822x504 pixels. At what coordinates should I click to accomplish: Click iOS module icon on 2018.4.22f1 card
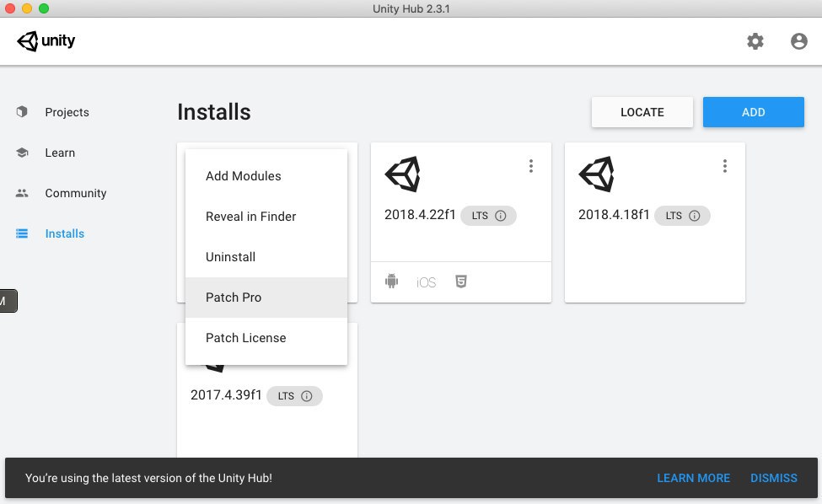(427, 282)
